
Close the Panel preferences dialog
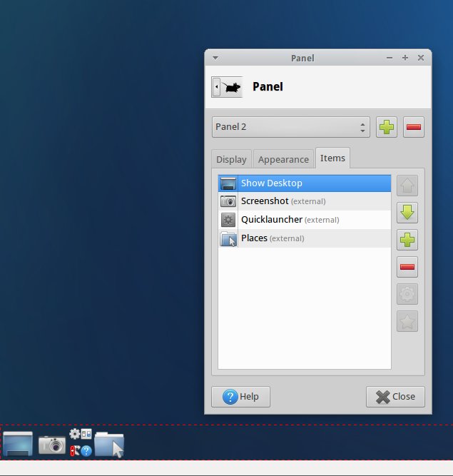pos(395,397)
